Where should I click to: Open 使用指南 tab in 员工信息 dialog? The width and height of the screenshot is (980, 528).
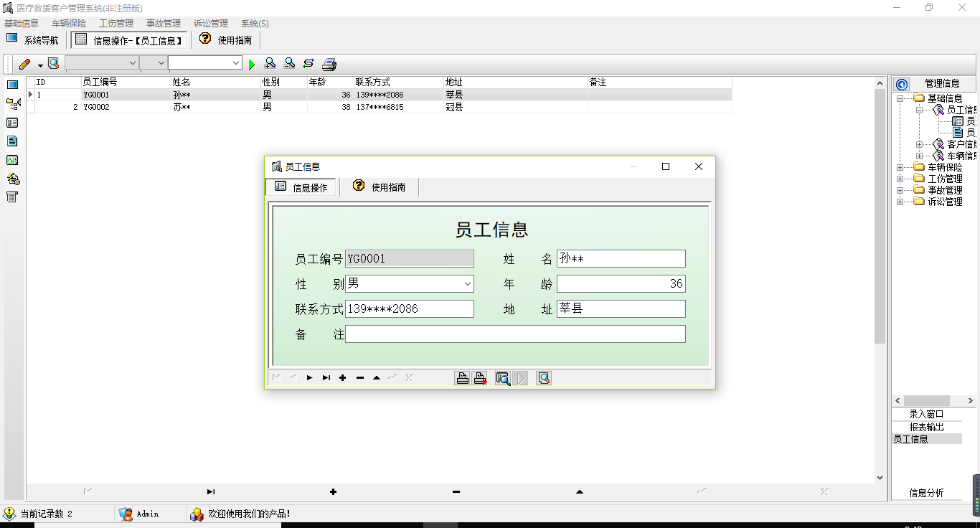pyautogui.click(x=380, y=187)
